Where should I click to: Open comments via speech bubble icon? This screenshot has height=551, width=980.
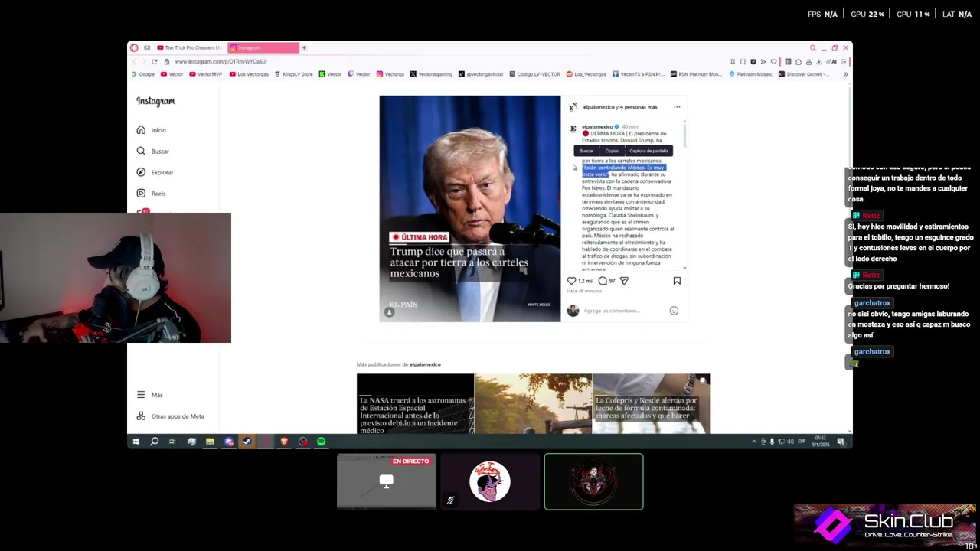tap(603, 281)
